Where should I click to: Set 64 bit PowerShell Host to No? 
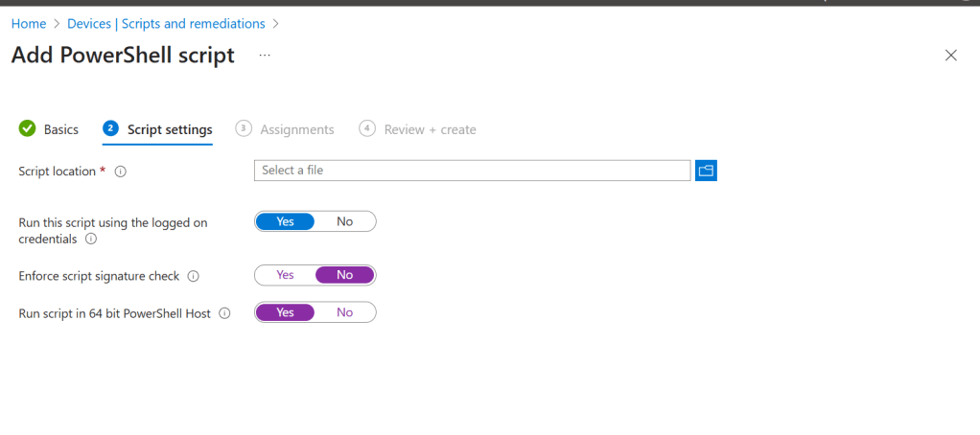[344, 312]
